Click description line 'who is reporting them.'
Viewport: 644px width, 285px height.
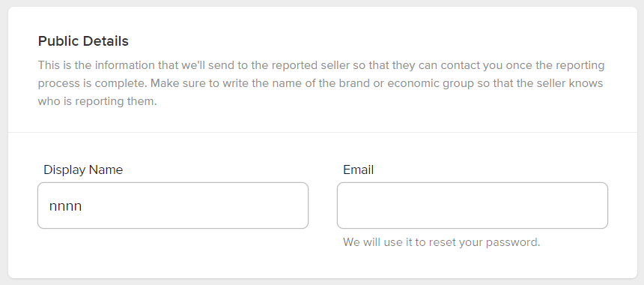pyautogui.click(x=97, y=101)
